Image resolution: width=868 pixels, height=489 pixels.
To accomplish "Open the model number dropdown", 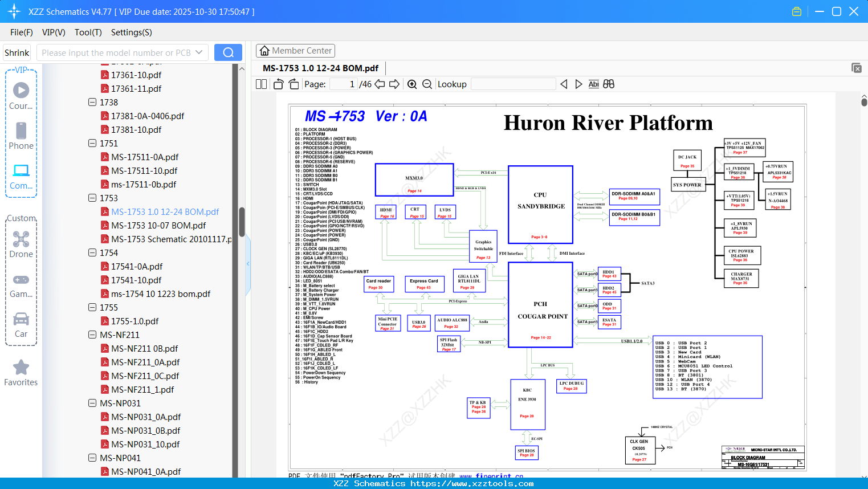I will (x=199, y=52).
